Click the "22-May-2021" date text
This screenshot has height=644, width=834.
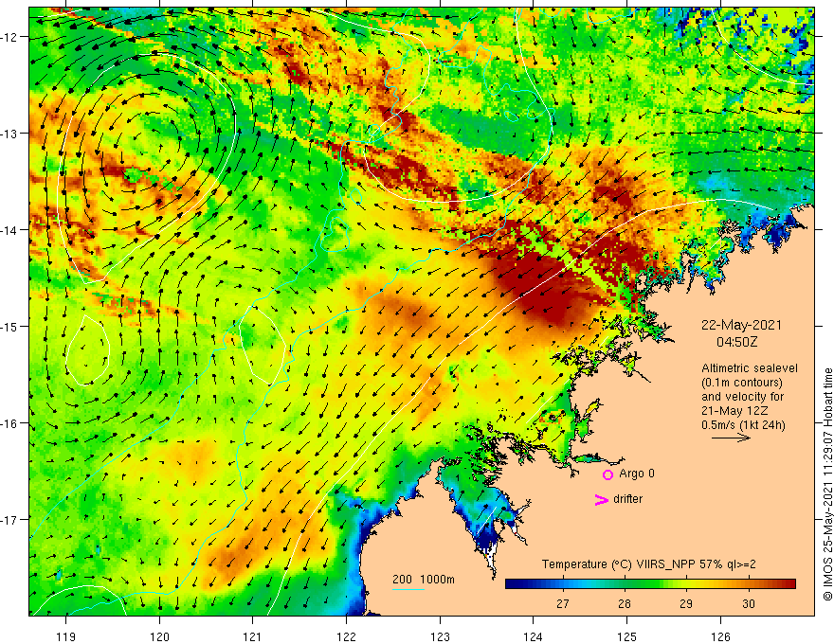(741, 325)
